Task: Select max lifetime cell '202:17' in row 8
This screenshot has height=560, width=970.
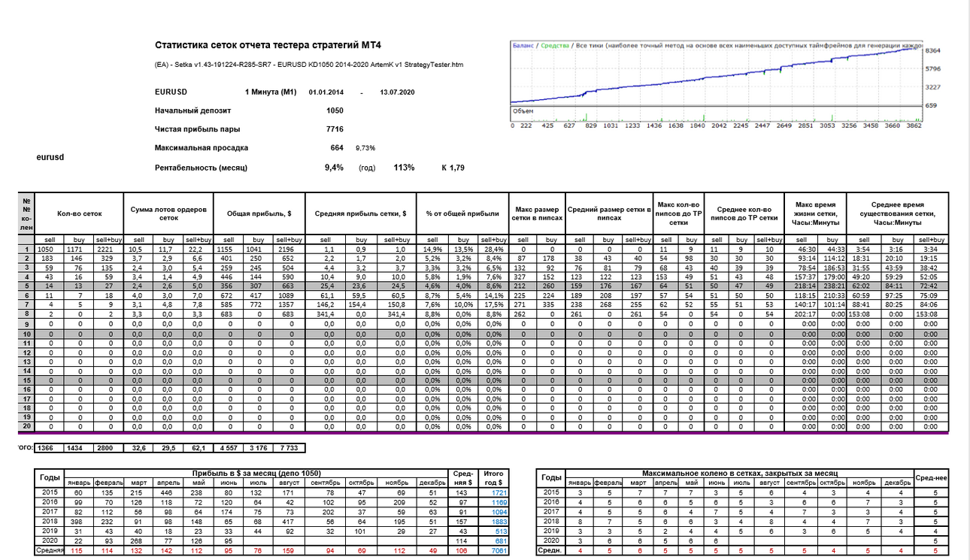Action: pos(799,313)
